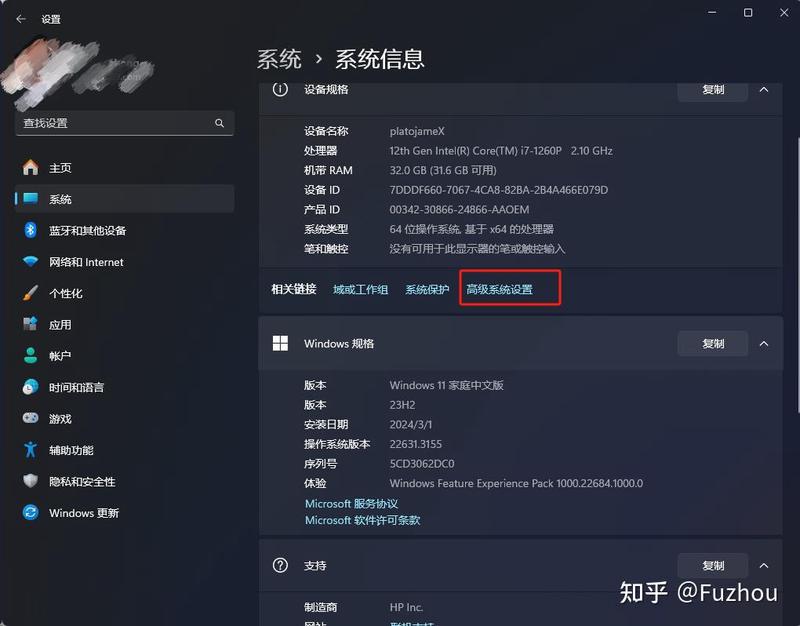Click OS build value 22631.3155
800x626 pixels.
click(x=415, y=444)
